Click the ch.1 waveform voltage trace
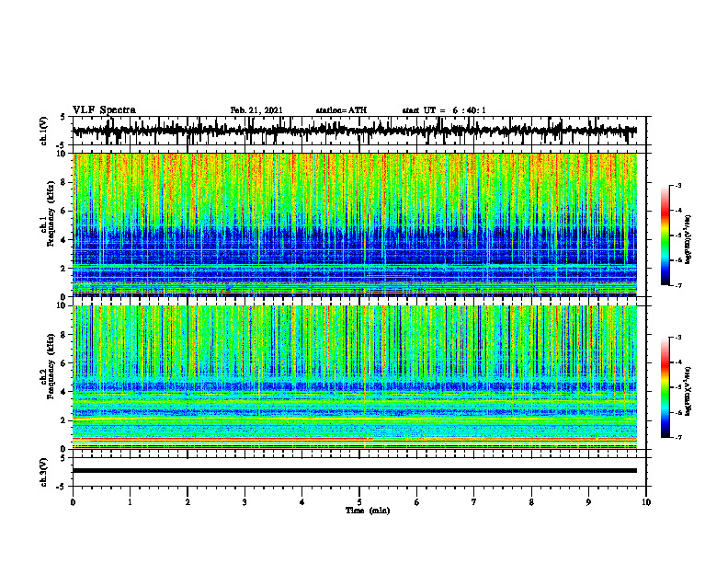The image size is (728, 563). pos(354,131)
